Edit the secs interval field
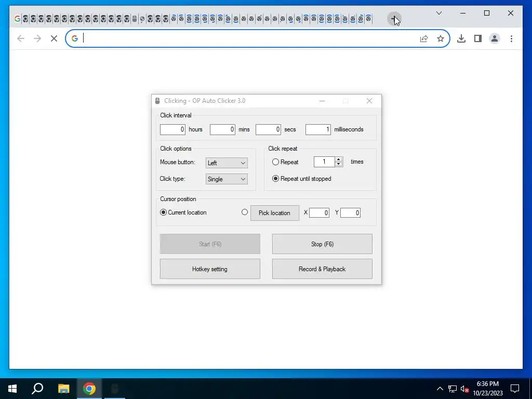Screen dimensions: 532x399 [x=268, y=129]
